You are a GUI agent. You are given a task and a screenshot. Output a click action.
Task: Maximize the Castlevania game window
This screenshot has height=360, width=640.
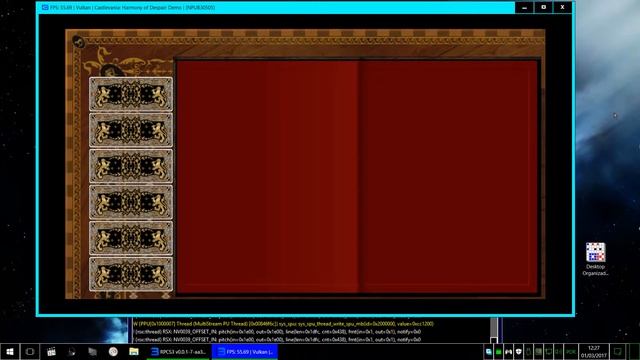click(544, 7)
